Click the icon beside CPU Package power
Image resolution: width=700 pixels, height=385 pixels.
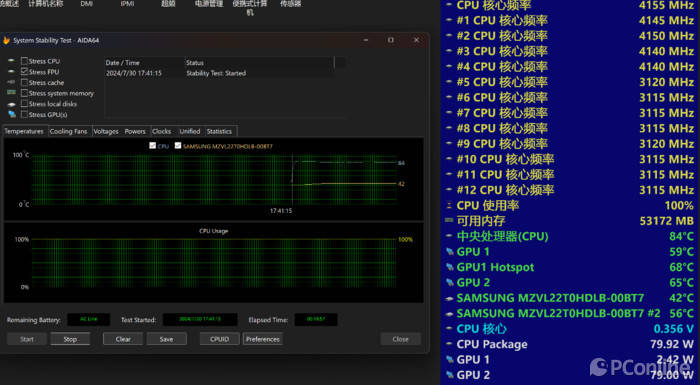tap(450, 344)
